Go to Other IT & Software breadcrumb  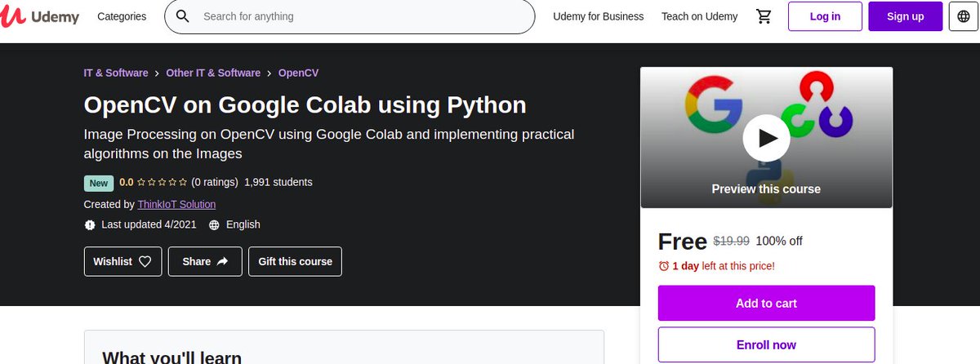pos(213,73)
